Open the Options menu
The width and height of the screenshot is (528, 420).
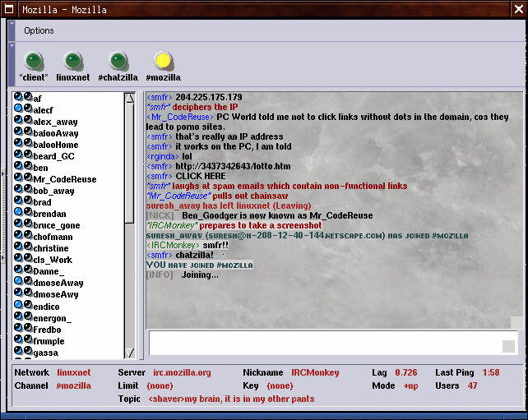tap(39, 30)
